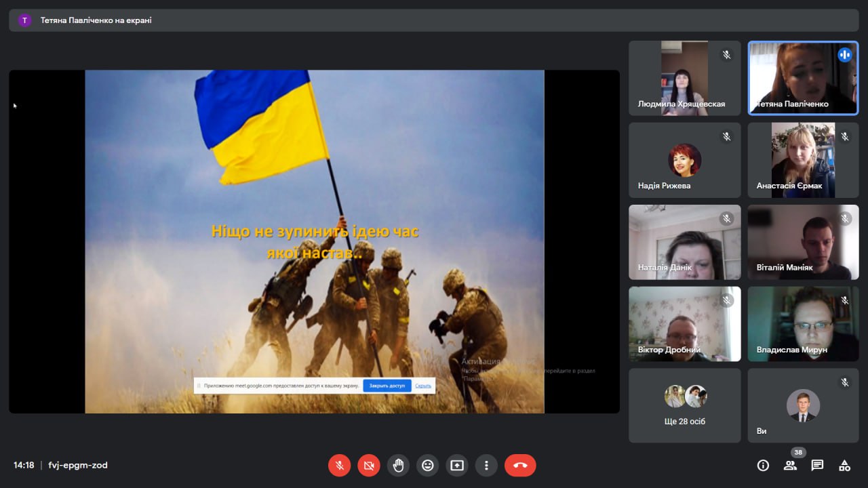Turn on the camera
The height and width of the screenshot is (488, 868).
click(369, 465)
